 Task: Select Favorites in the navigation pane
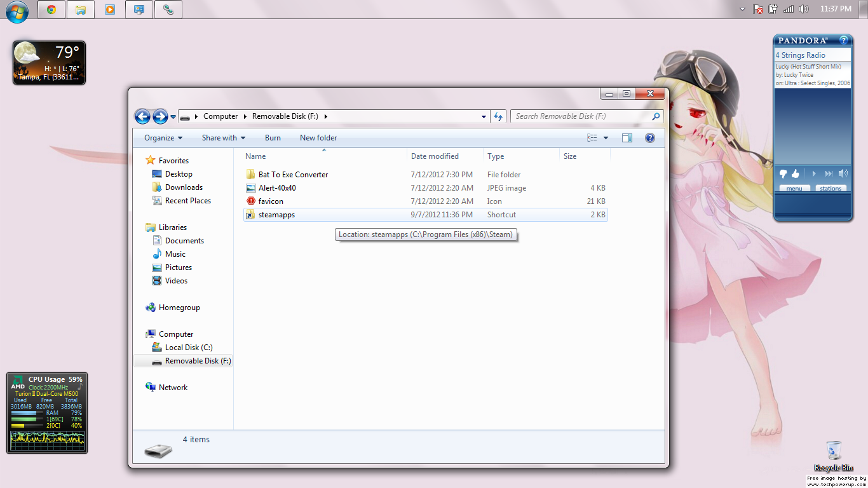[x=173, y=161]
